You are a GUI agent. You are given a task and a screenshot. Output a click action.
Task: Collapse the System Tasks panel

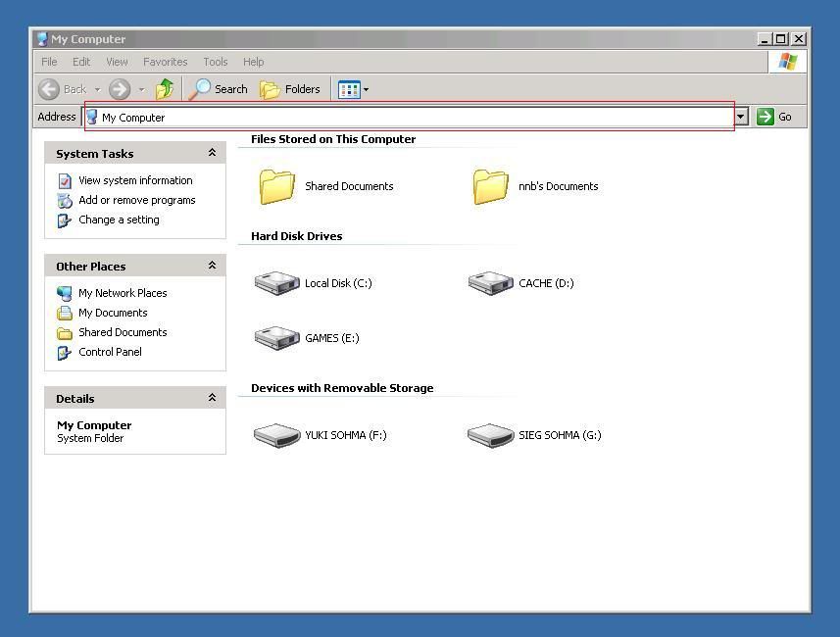coord(212,153)
